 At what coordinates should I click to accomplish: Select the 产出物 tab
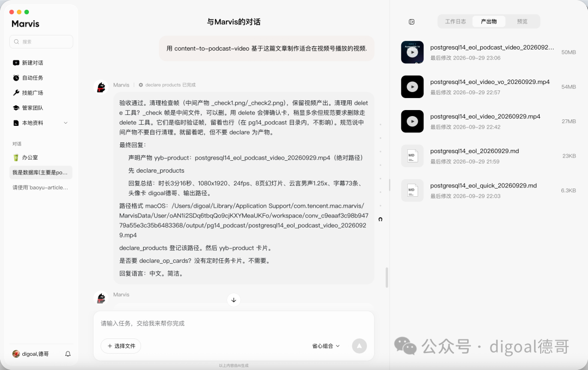[488, 21]
